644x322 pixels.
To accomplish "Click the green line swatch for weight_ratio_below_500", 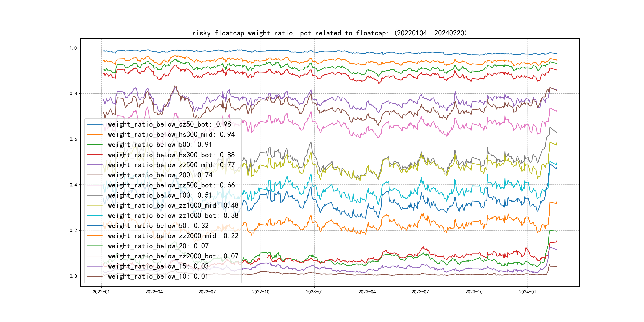I will click(x=94, y=145).
